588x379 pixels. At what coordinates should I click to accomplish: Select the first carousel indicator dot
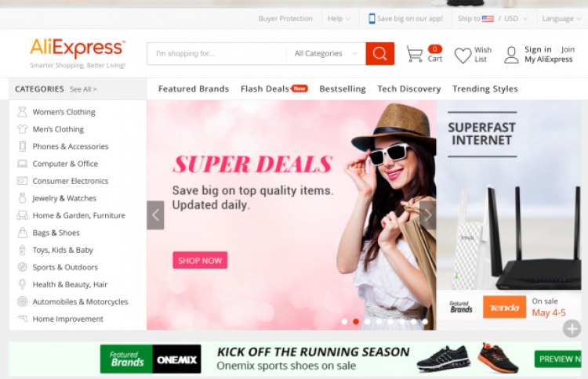344,321
